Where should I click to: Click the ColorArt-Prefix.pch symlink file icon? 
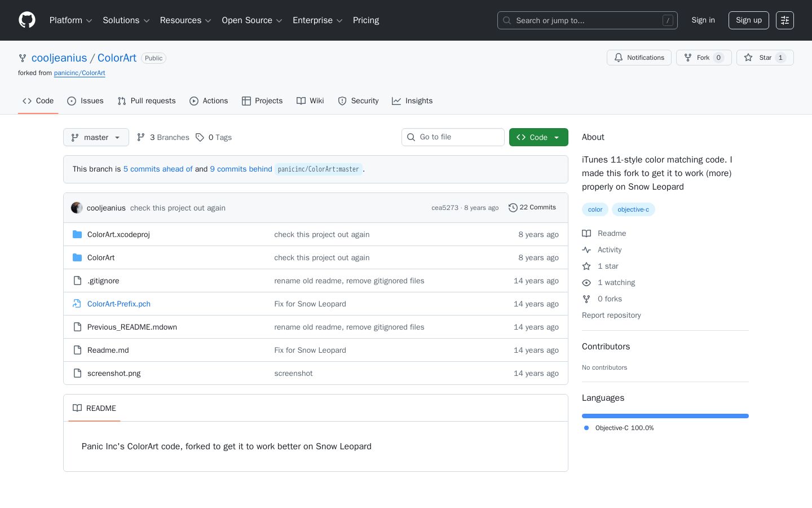click(x=77, y=304)
